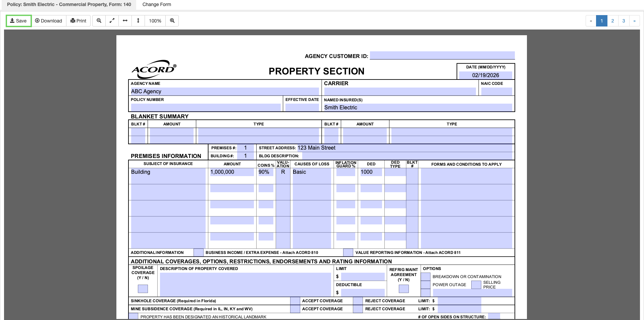Image resolution: width=644 pixels, height=320 pixels.
Task: Edit the Amount field showing 1,000,000
Action: [232, 172]
